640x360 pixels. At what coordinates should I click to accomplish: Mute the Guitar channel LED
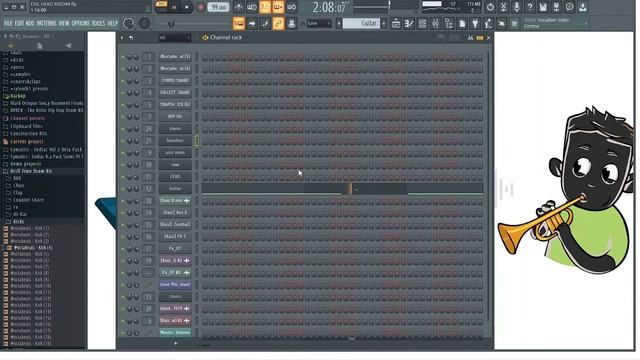point(122,189)
